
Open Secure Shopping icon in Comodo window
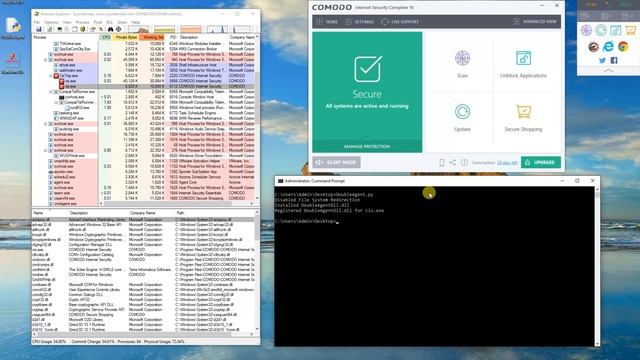click(523, 111)
